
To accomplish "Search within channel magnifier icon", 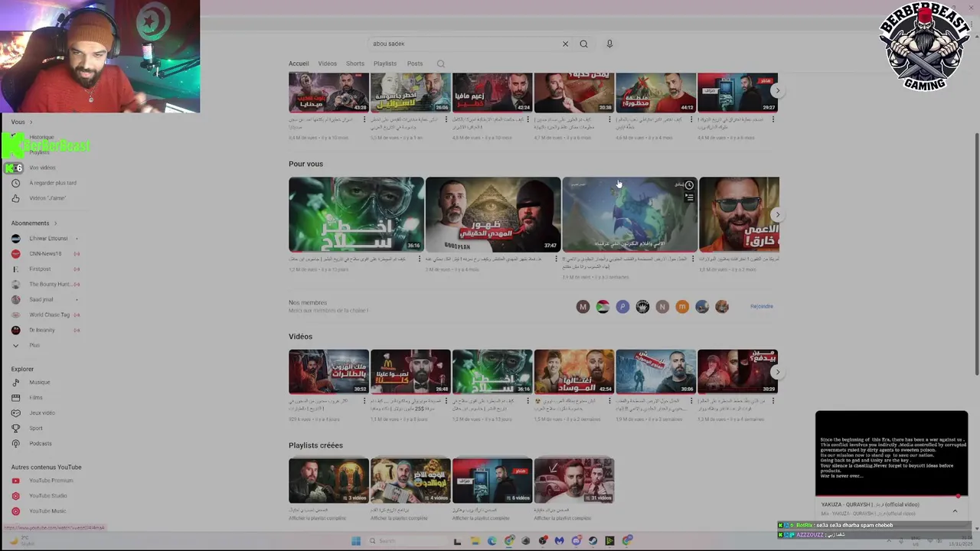I will [x=440, y=64].
